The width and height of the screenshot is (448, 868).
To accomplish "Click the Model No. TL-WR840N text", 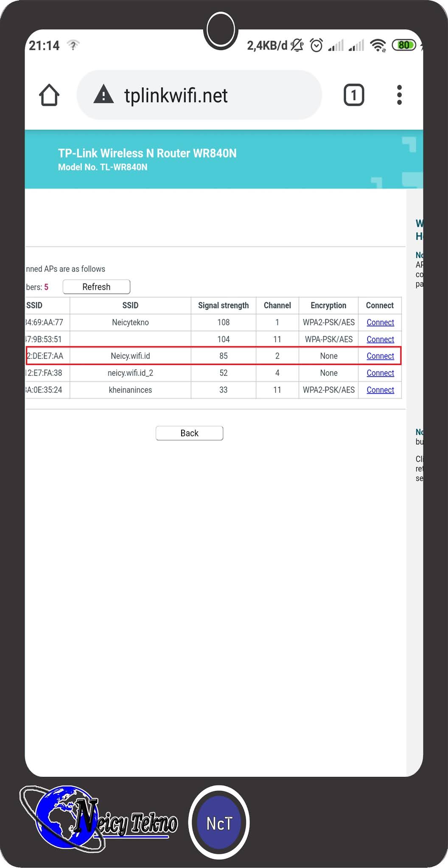I will pyautogui.click(x=103, y=167).
